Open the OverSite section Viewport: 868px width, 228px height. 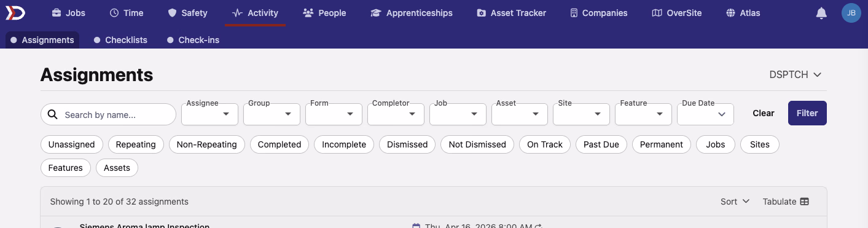pyautogui.click(x=677, y=13)
